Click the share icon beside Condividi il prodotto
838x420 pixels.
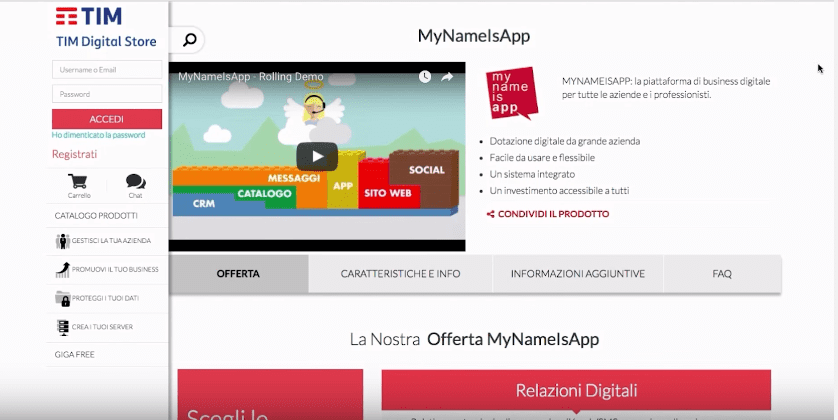point(491,214)
